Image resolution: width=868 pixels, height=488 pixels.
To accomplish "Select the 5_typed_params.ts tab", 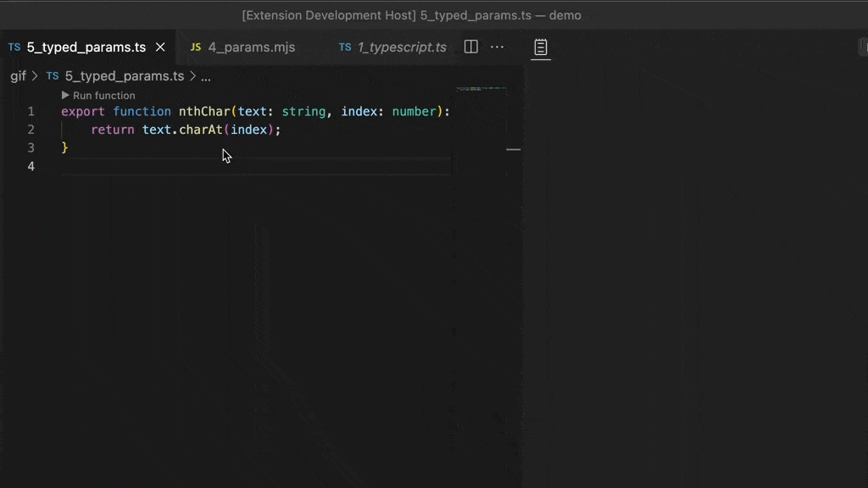I will pos(85,47).
